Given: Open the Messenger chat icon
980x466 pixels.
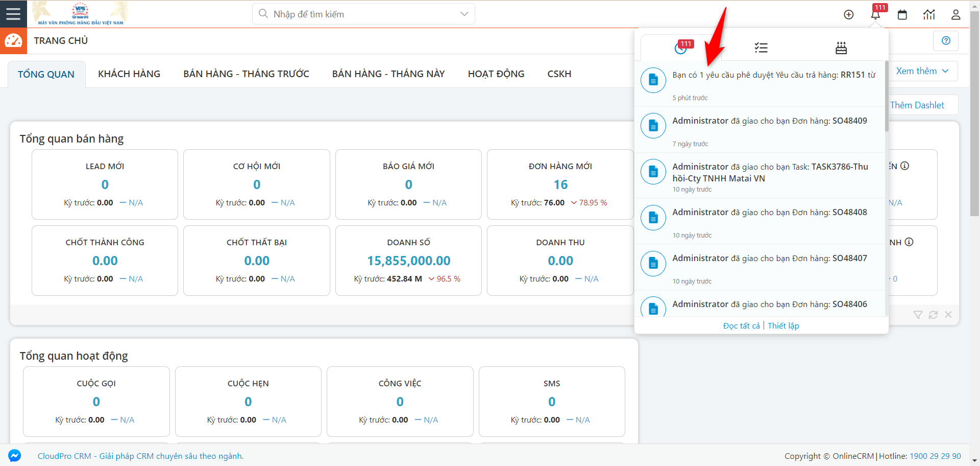Looking at the screenshot, I should pos(15,455).
